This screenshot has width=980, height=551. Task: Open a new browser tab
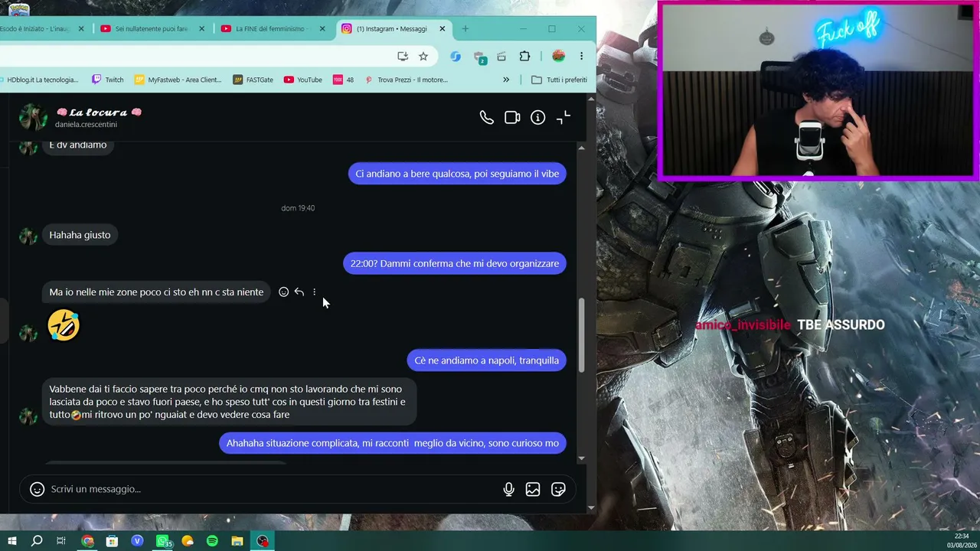pyautogui.click(x=465, y=29)
